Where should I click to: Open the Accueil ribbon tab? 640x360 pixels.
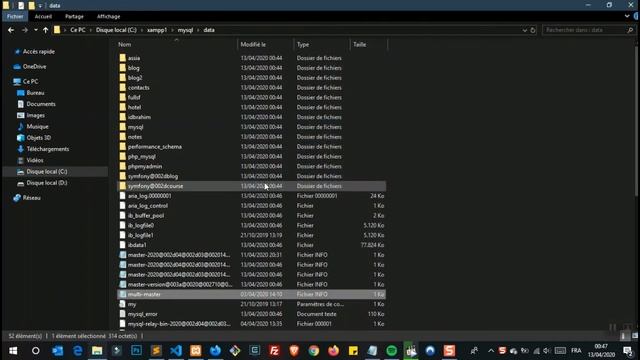click(x=43, y=16)
